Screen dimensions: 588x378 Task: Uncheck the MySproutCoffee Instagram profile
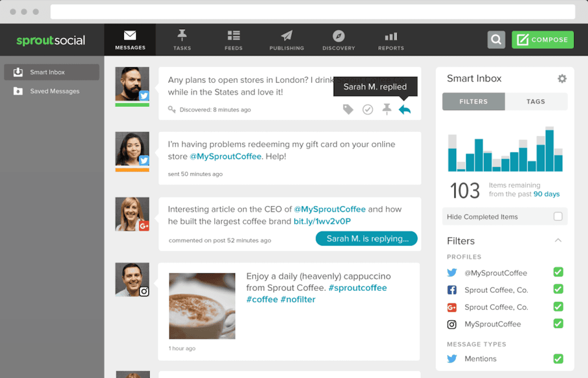pos(558,324)
